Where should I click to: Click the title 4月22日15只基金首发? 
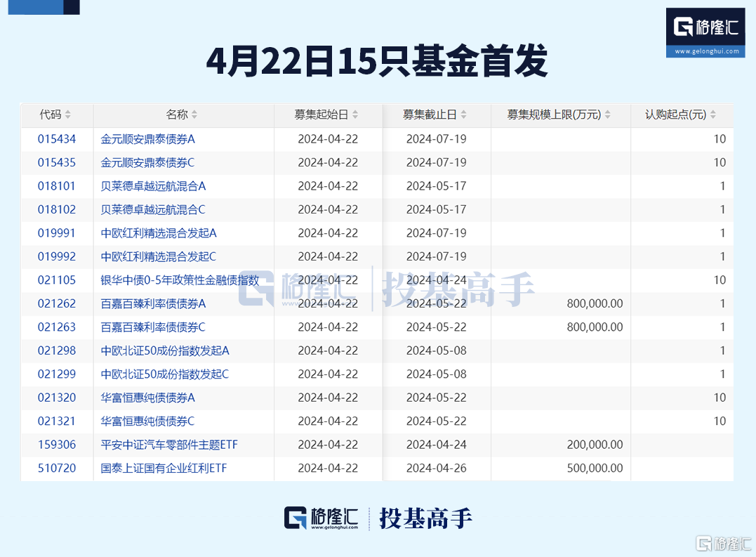377,61
